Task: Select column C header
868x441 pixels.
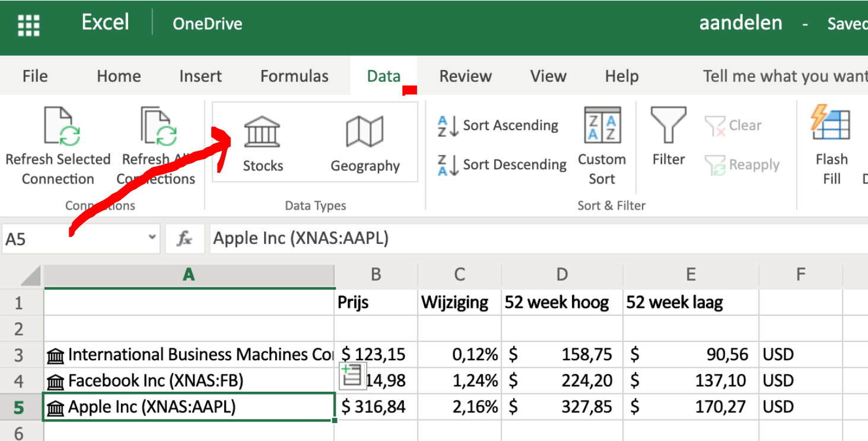Action: click(x=459, y=275)
